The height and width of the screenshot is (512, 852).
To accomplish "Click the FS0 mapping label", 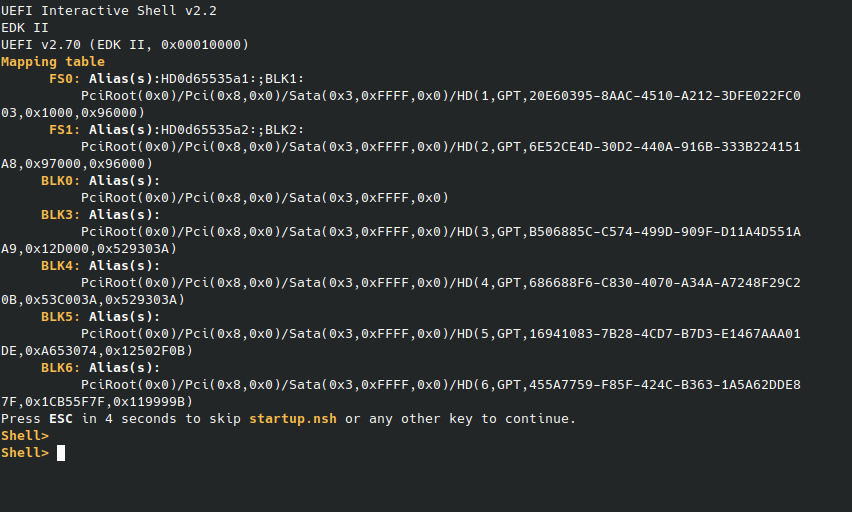I will click(64, 78).
